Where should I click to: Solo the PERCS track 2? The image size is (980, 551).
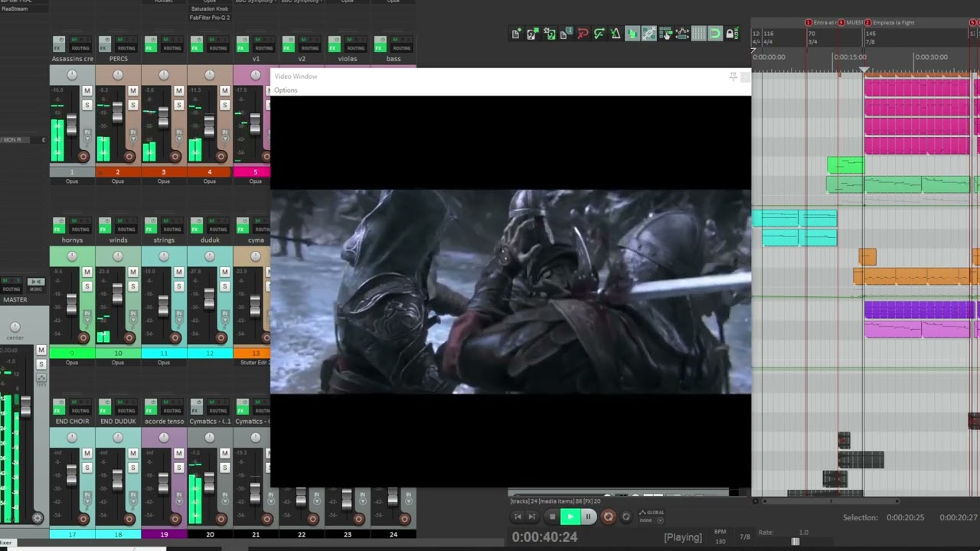click(133, 105)
